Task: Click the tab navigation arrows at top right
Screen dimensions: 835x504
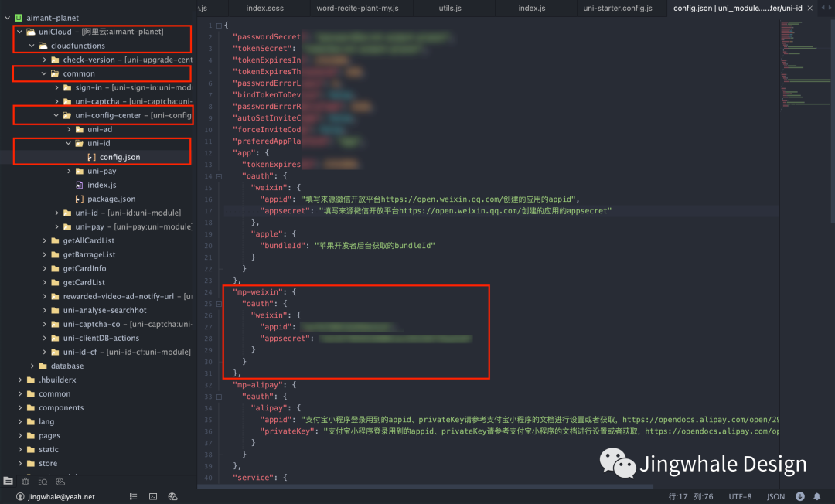Action: (826, 8)
